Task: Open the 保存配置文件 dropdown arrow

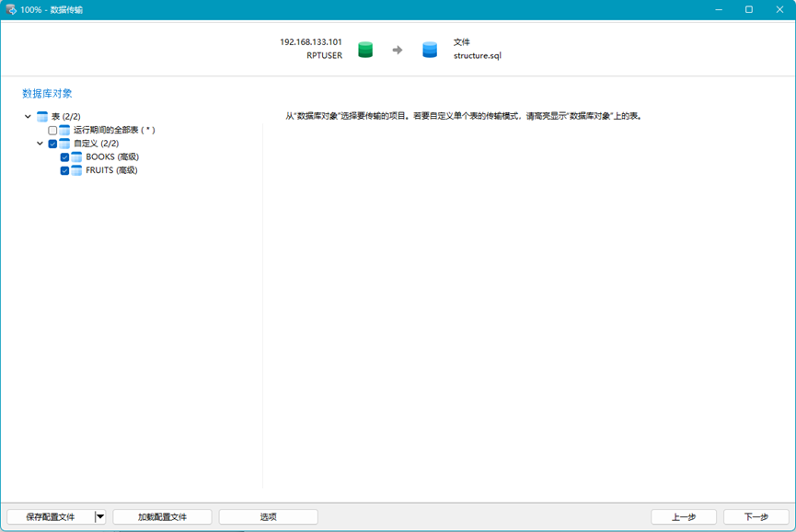Action: [x=100, y=516]
